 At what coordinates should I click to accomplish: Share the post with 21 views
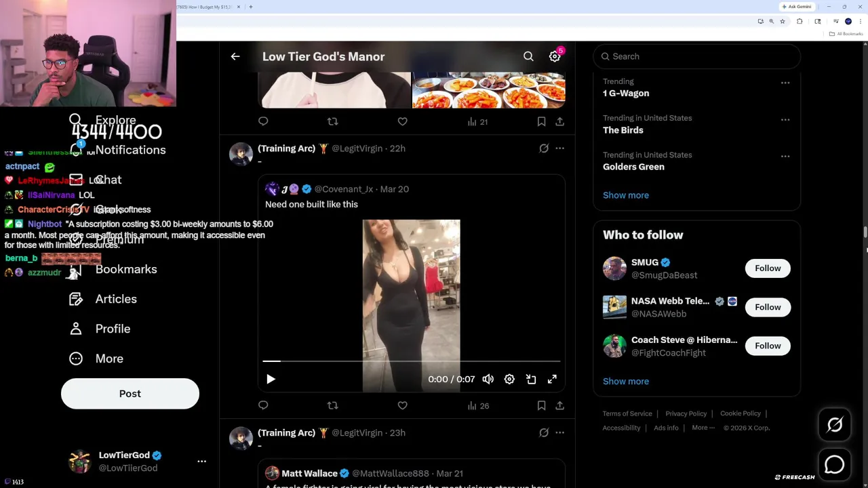(x=559, y=121)
